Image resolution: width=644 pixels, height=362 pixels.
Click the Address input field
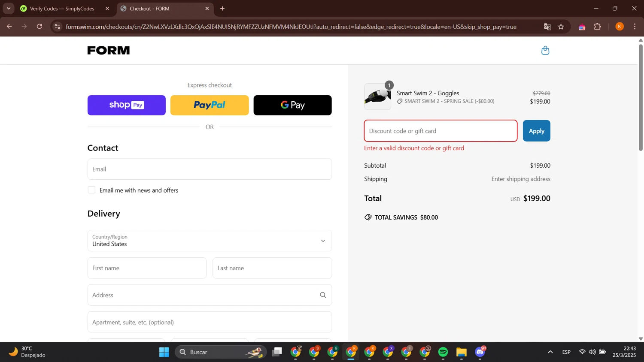tap(210, 295)
